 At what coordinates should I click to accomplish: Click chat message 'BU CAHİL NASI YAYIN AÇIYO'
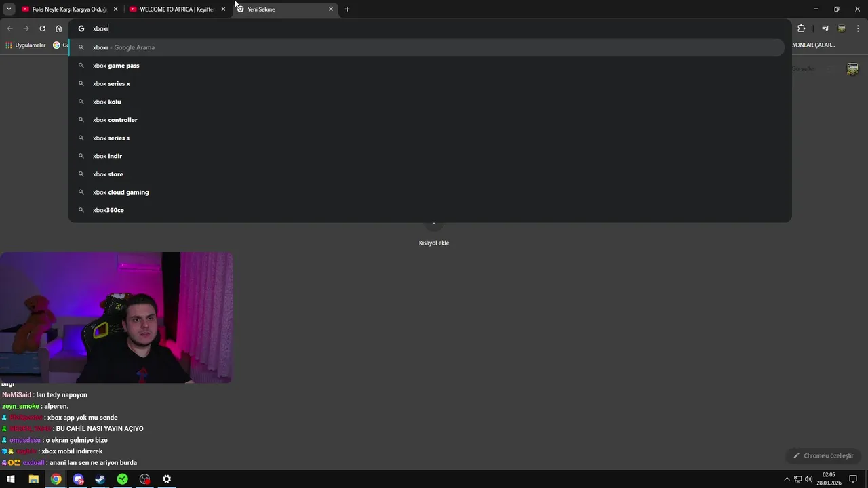[100, 429]
